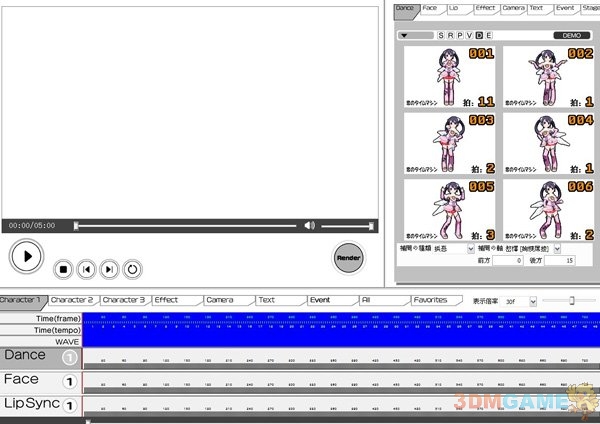The image size is (600, 424).
Task: Step to the next frame icon
Action: pyautogui.click(x=109, y=268)
